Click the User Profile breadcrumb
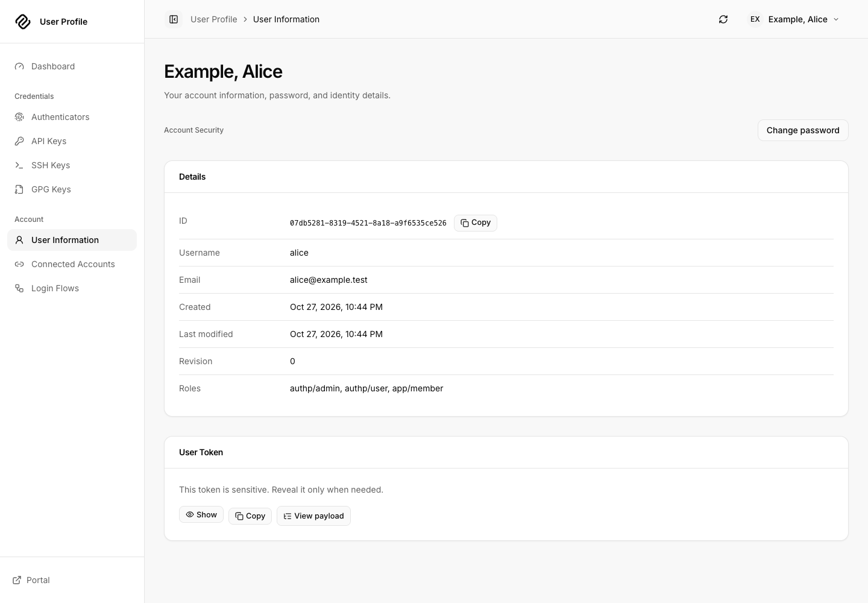This screenshot has height=603, width=868. (214, 19)
